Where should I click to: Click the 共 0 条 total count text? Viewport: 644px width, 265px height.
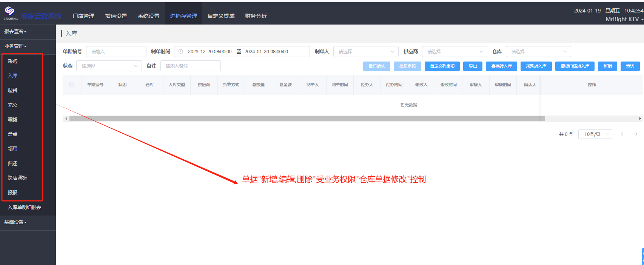(x=566, y=134)
